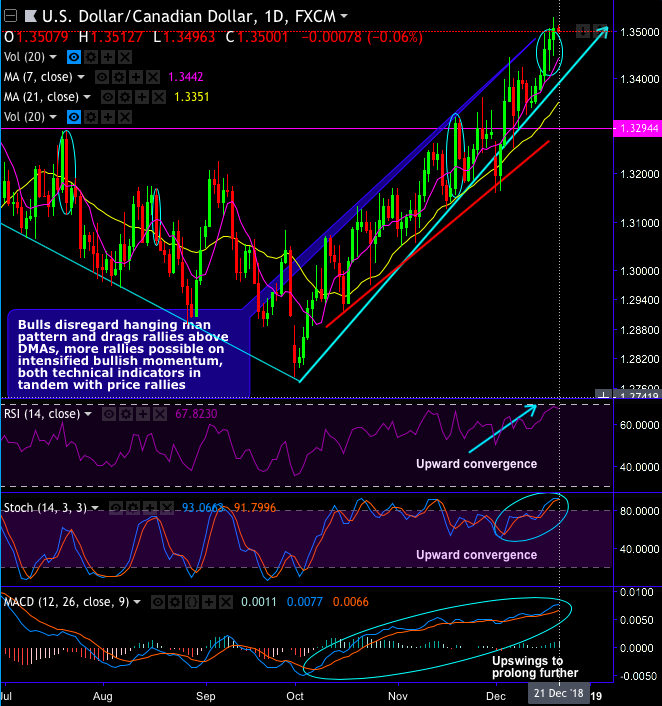Remove MACD indicator with its X icon
This screenshot has height=706, width=662.
pyautogui.click(x=226, y=602)
